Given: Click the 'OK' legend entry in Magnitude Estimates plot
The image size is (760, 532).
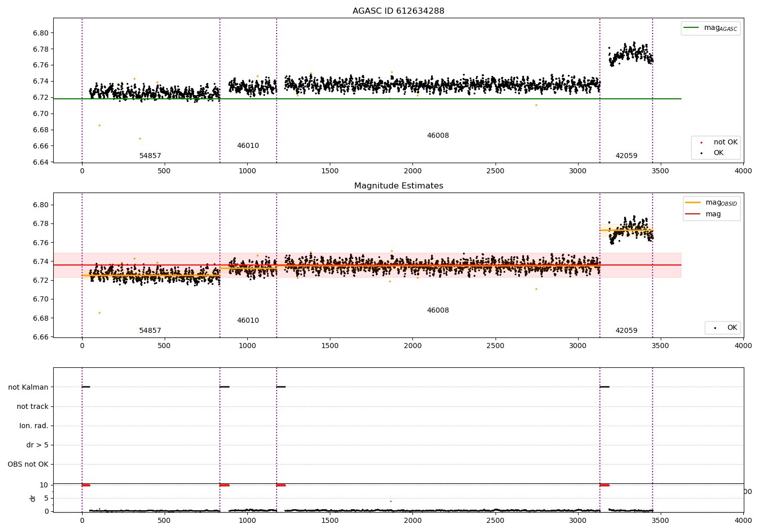Looking at the screenshot, I should (x=726, y=328).
